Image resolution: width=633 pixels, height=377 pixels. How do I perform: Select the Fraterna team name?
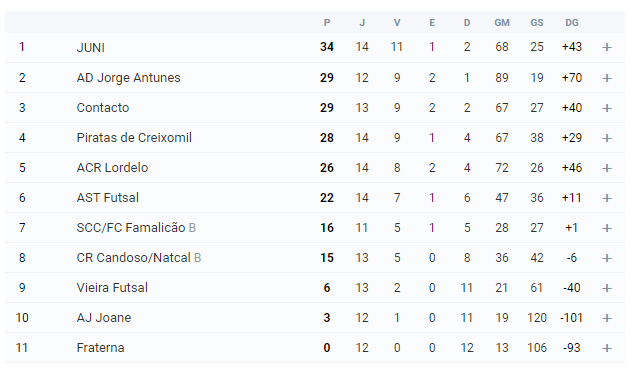click(101, 348)
